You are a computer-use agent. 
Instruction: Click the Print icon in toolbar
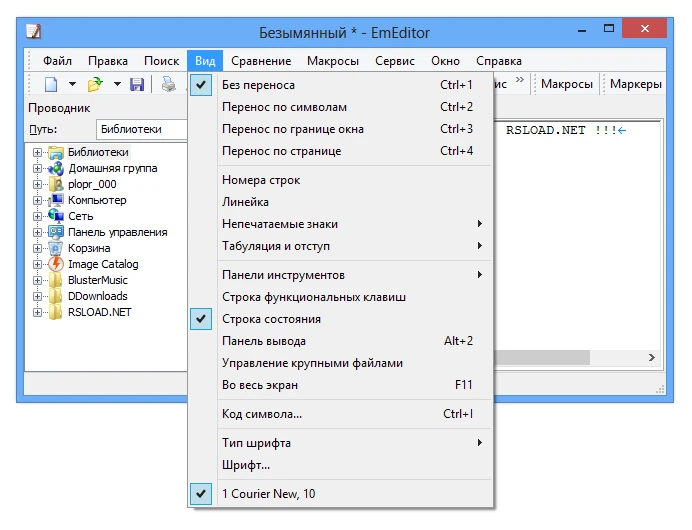click(170, 85)
